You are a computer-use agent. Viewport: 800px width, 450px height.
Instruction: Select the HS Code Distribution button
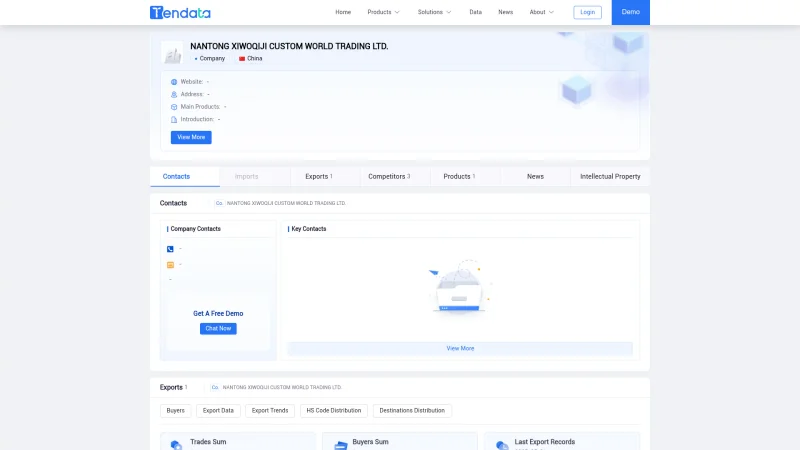(334, 411)
